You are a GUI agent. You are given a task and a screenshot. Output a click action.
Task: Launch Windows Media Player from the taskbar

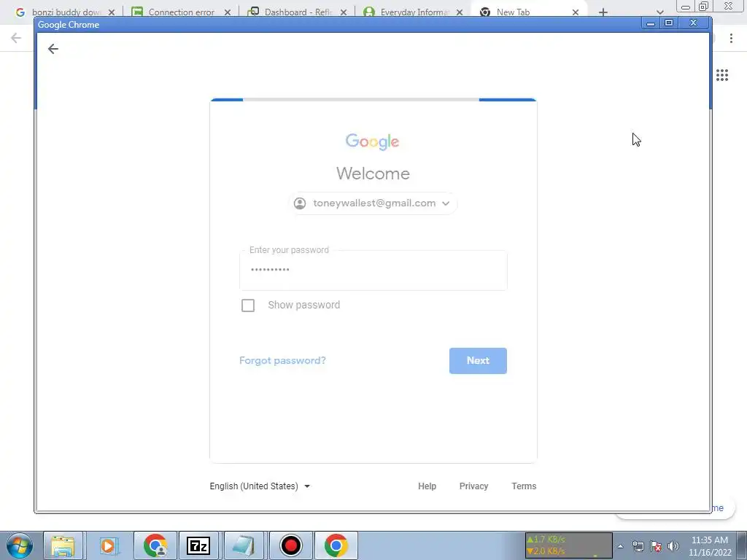108,545
